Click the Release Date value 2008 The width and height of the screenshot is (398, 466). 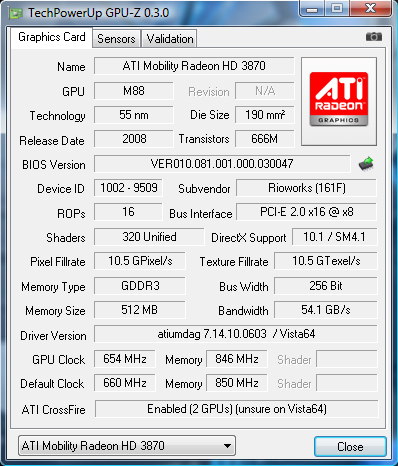tap(134, 139)
